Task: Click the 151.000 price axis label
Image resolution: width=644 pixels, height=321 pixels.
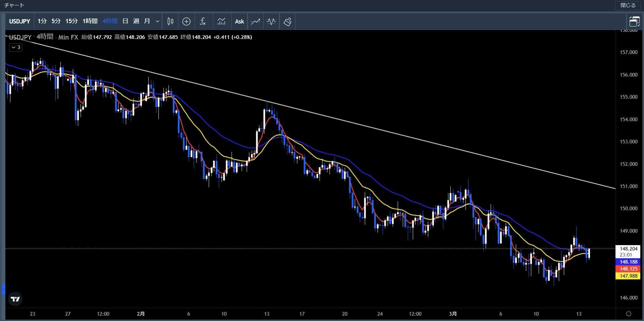Action: tap(629, 186)
